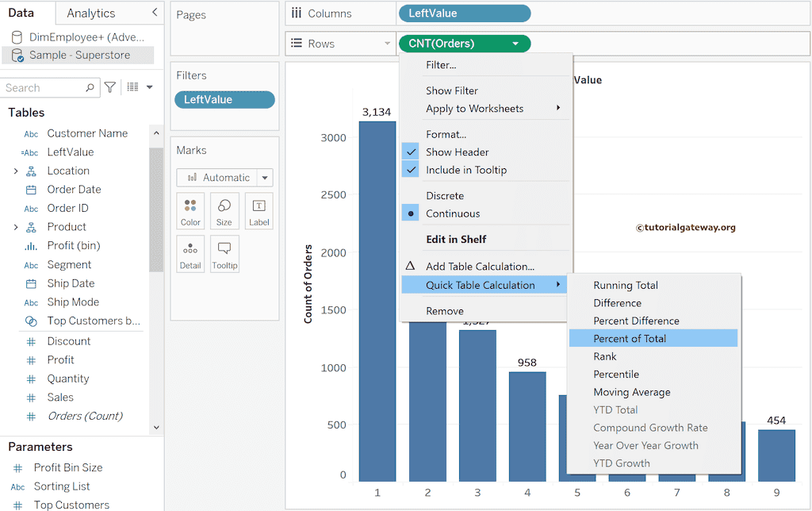Click the Search fields input box
The height and width of the screenshot is (511, 812).
pos(44,88)
